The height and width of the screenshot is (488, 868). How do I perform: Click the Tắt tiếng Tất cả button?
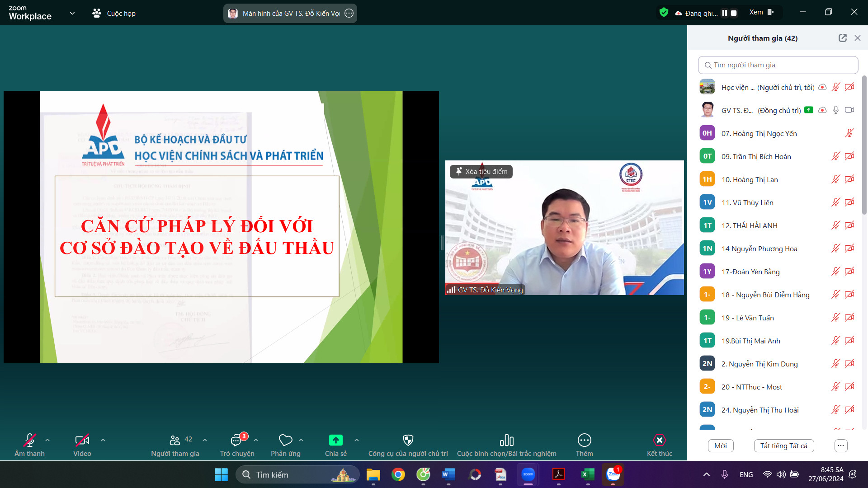pos(783,446)
